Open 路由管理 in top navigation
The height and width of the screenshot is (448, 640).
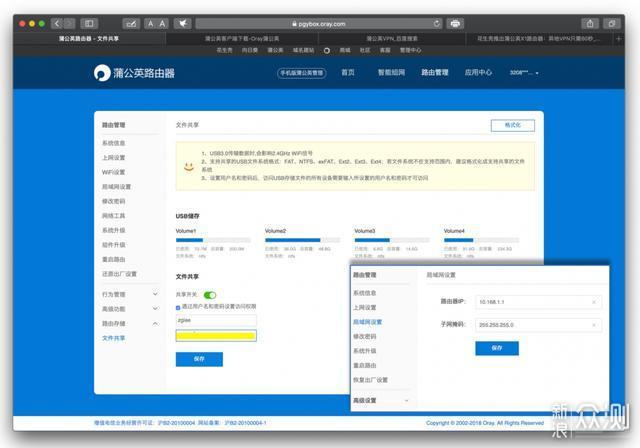pos(435,73)
